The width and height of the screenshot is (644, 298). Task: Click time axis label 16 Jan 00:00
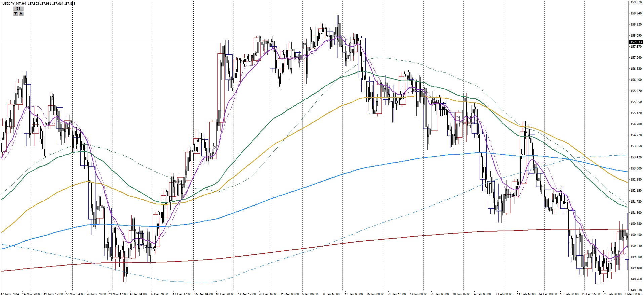click(x=375, y=294)
